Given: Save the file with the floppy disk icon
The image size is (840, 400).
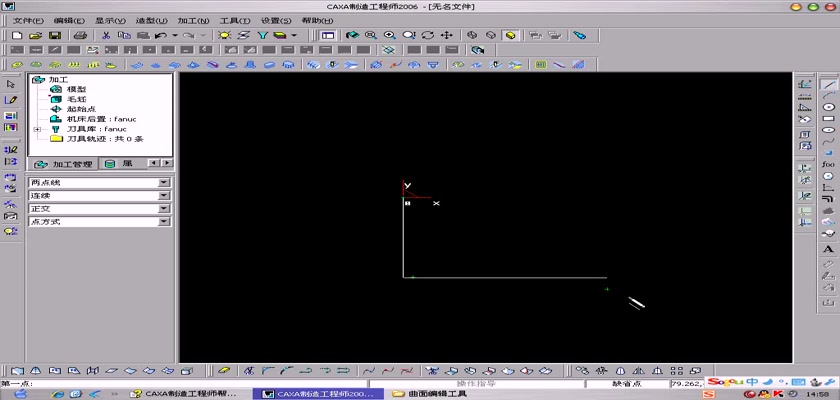Looking at the screenshot, I should point(55,35).
